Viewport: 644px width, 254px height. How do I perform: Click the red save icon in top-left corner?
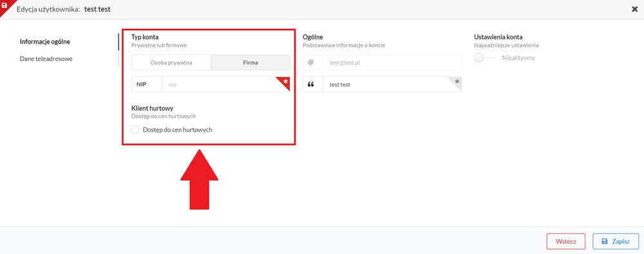click(x=4, y=5)
